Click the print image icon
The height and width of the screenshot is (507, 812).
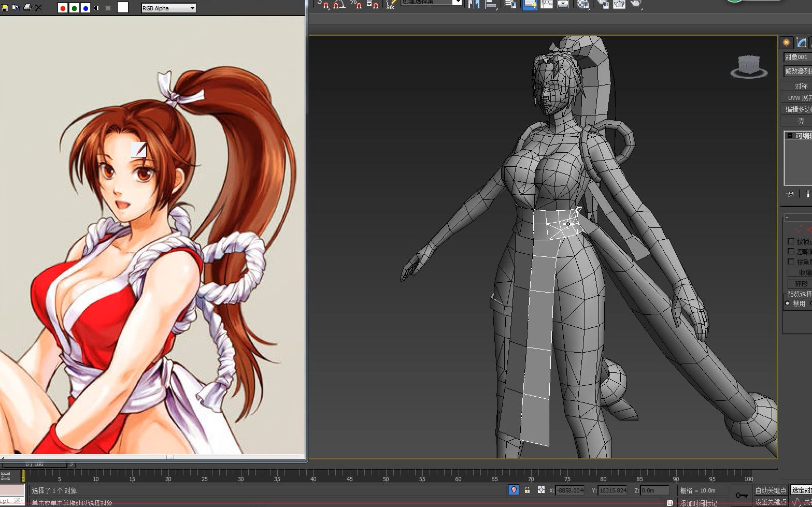click(27, 8)
